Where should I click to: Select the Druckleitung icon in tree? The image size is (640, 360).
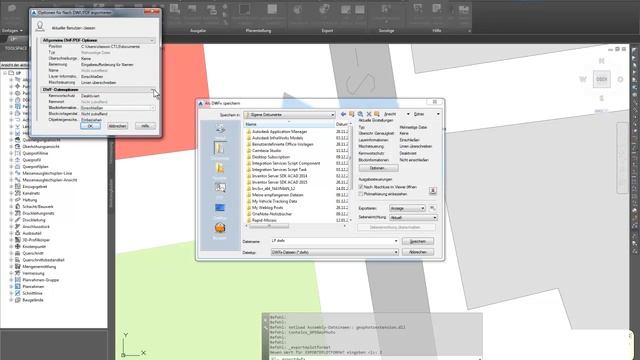tap(18, 220)
